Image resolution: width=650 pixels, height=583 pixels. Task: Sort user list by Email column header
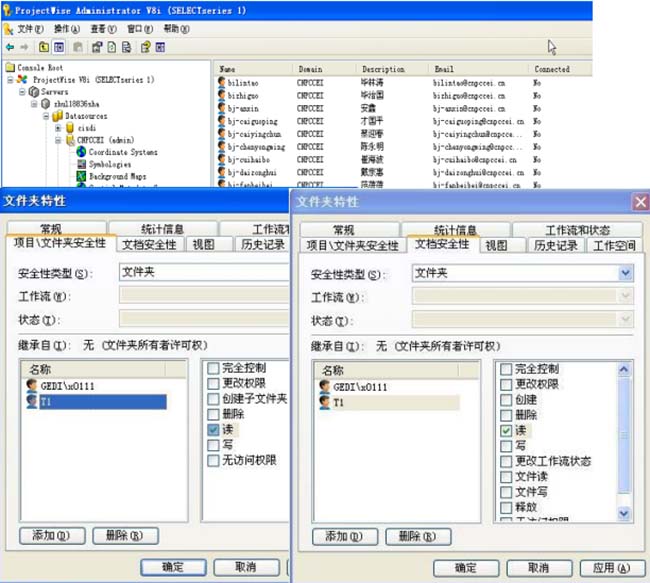tap(478, 69)
